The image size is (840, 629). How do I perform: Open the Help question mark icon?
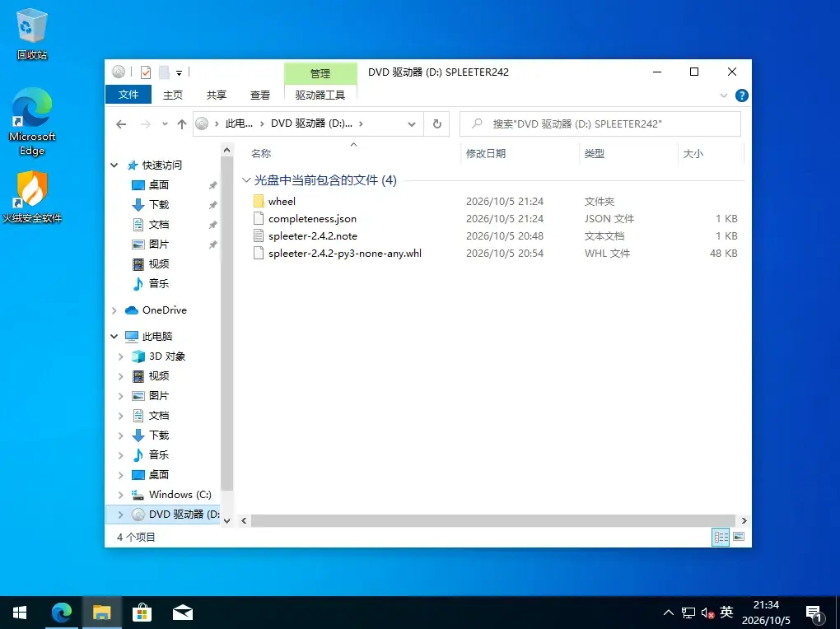[741, 96]
